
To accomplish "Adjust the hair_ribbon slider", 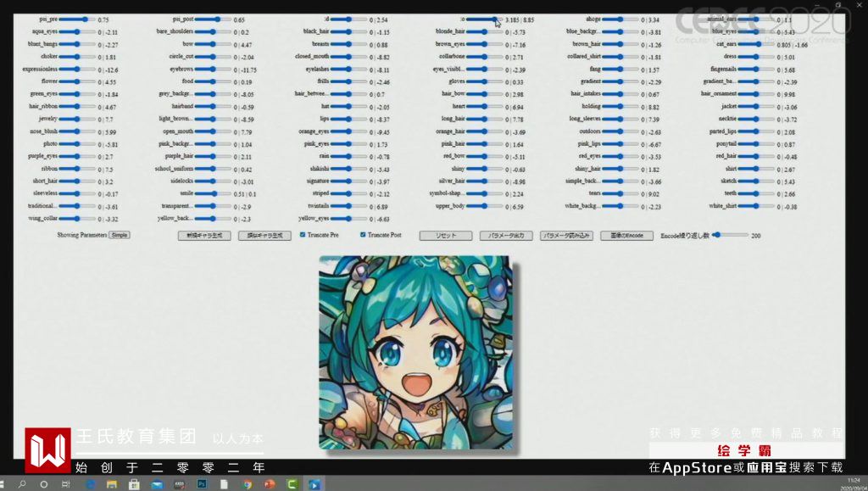I will [x=77, y=106].
